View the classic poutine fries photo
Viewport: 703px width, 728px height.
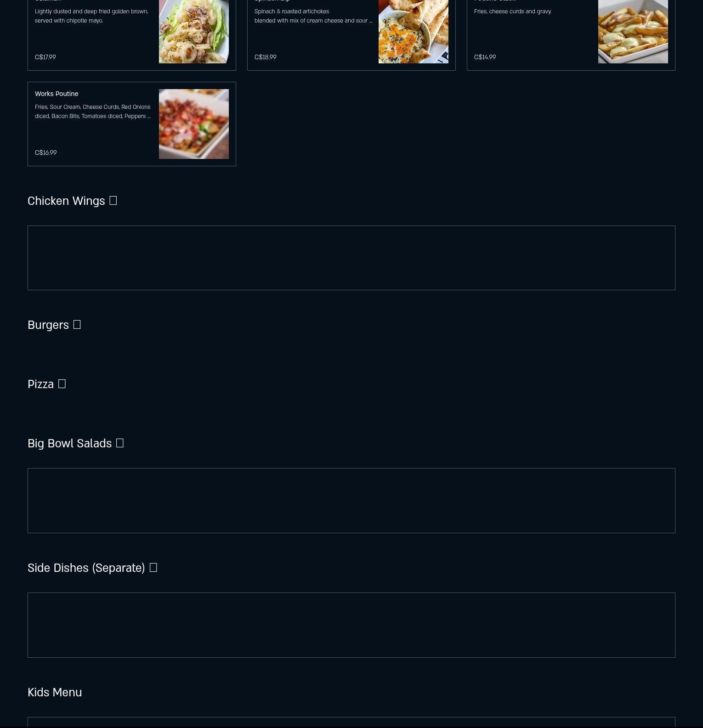(x=633, y=31)
